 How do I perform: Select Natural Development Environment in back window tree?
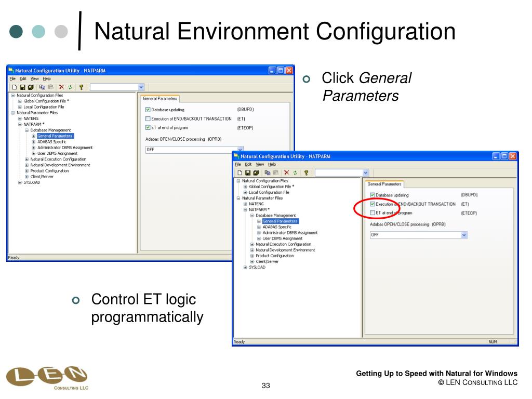(x=60, y=165)
